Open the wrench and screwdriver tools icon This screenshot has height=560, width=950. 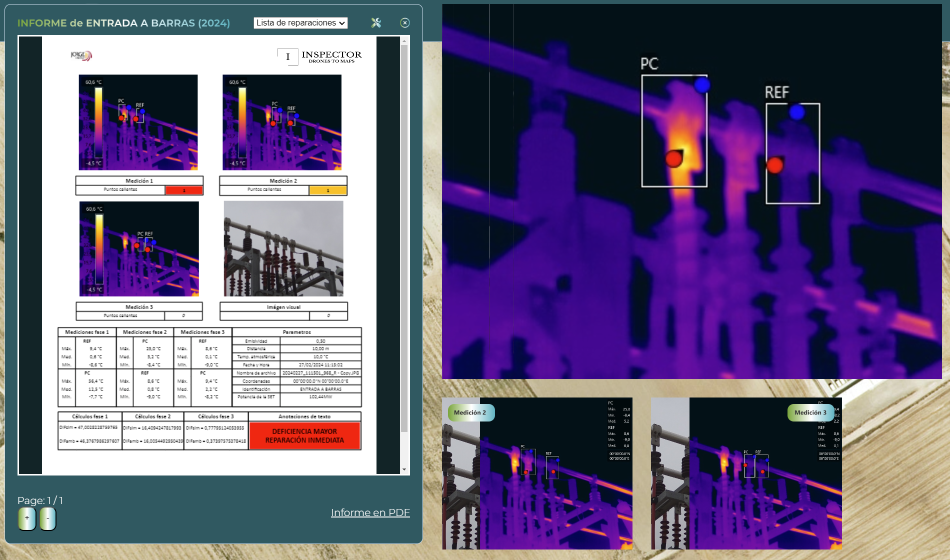tap(376, 23)
